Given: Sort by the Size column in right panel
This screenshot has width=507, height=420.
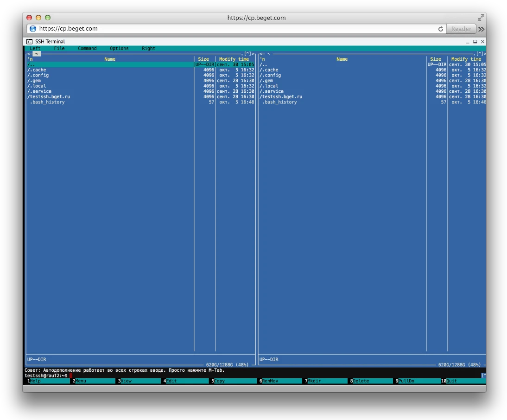Looking at the screenshot, I should [x=436, y=59].
